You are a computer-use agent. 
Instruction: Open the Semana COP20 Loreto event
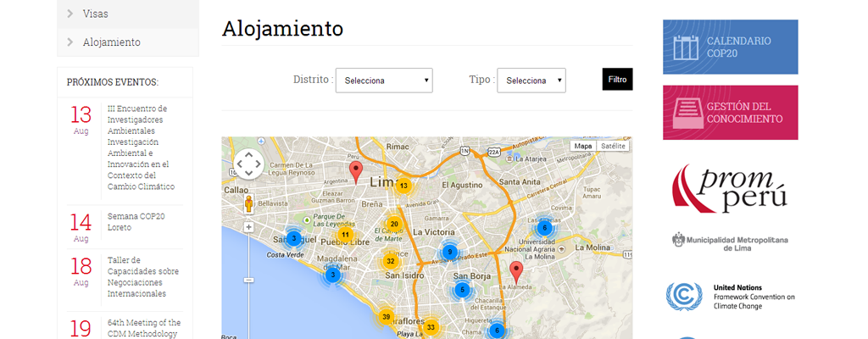pos(130,222)
